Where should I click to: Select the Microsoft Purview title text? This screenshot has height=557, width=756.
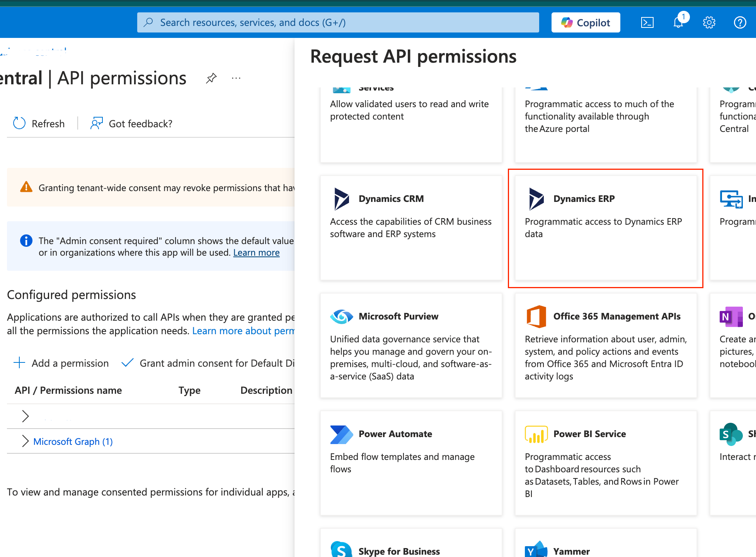398,316
